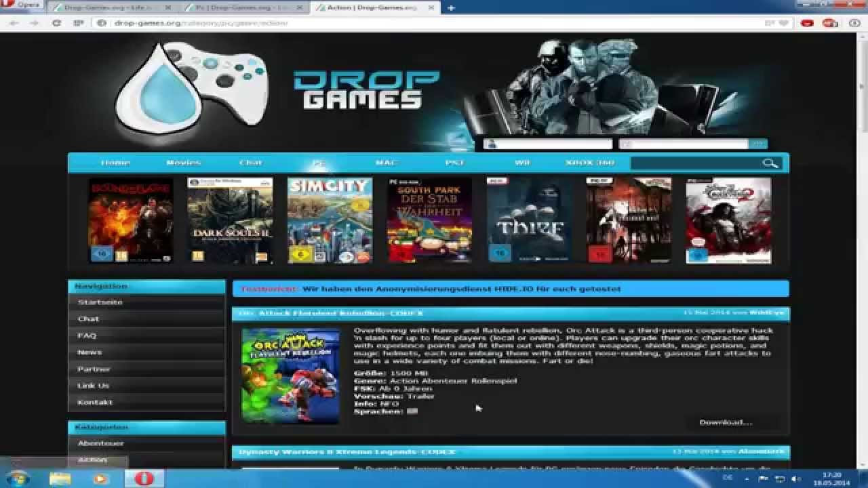
Task: Open the Dark Souls II cover thumbnail
Action: coord(230,220)
